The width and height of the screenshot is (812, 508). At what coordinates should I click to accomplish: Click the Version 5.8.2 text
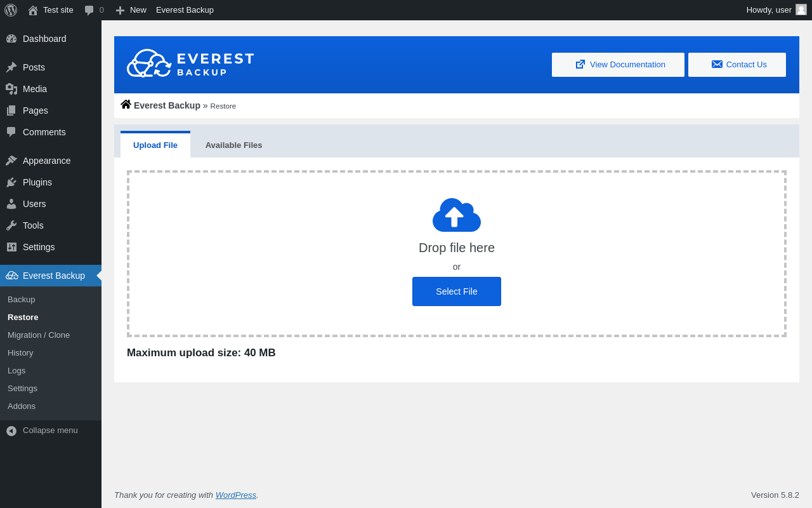pos(775,495)
